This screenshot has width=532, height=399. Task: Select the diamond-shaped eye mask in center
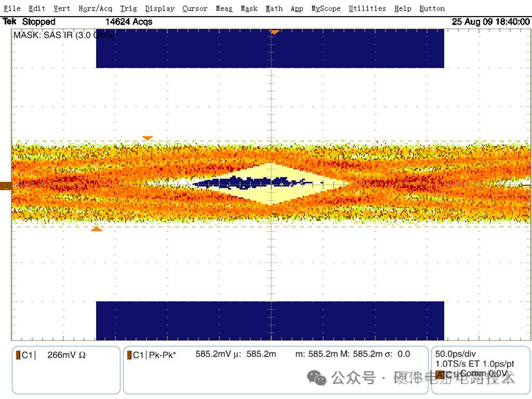click(270, 184)
